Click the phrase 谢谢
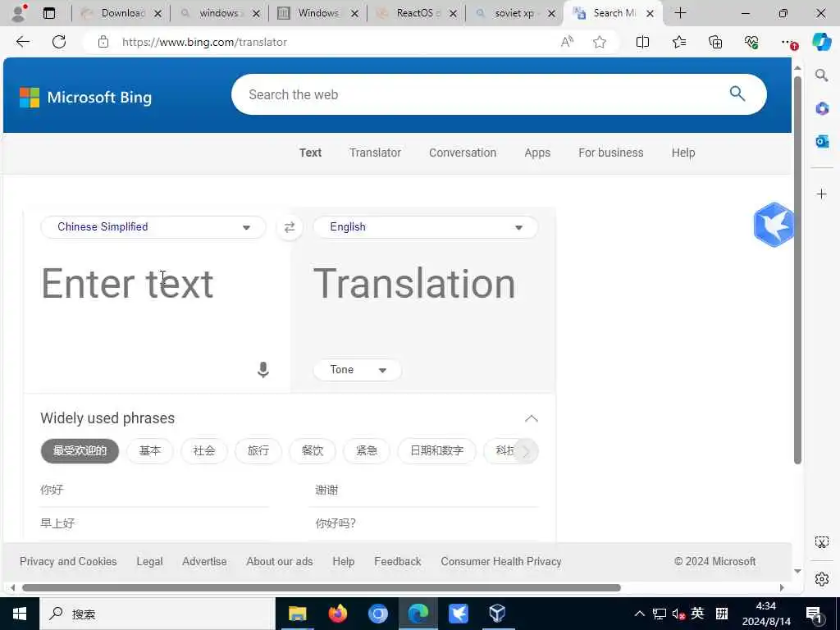Viewport: 840px width, 630px height. tap(326, 490)
